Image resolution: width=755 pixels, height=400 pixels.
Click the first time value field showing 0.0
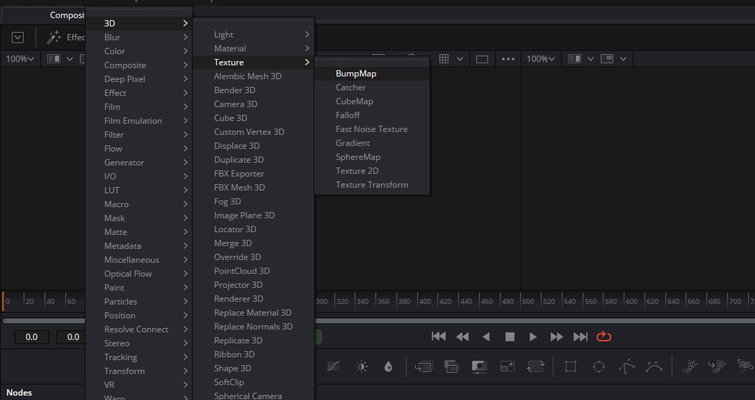pos(31,337)
